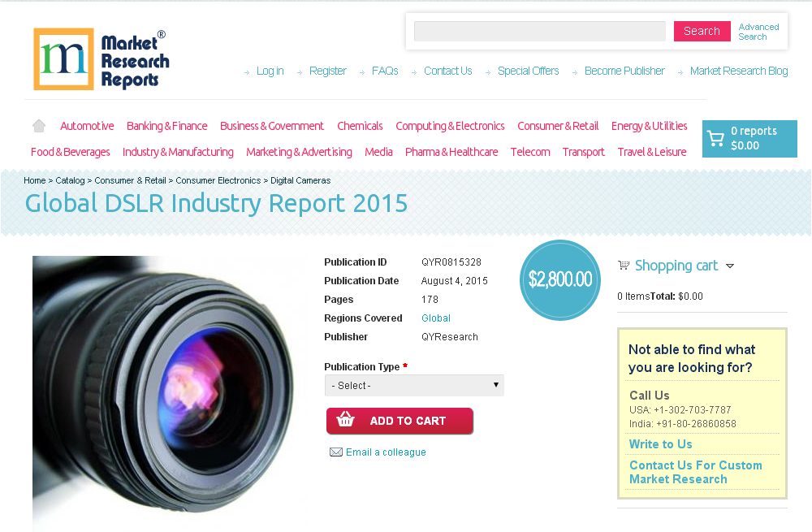
Task: Open the Become Publisher link
Action: coord(624,71)
